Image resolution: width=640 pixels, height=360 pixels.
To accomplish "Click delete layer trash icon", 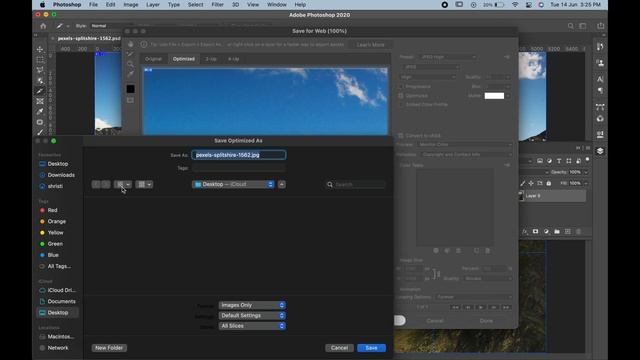I will (578, 231).
